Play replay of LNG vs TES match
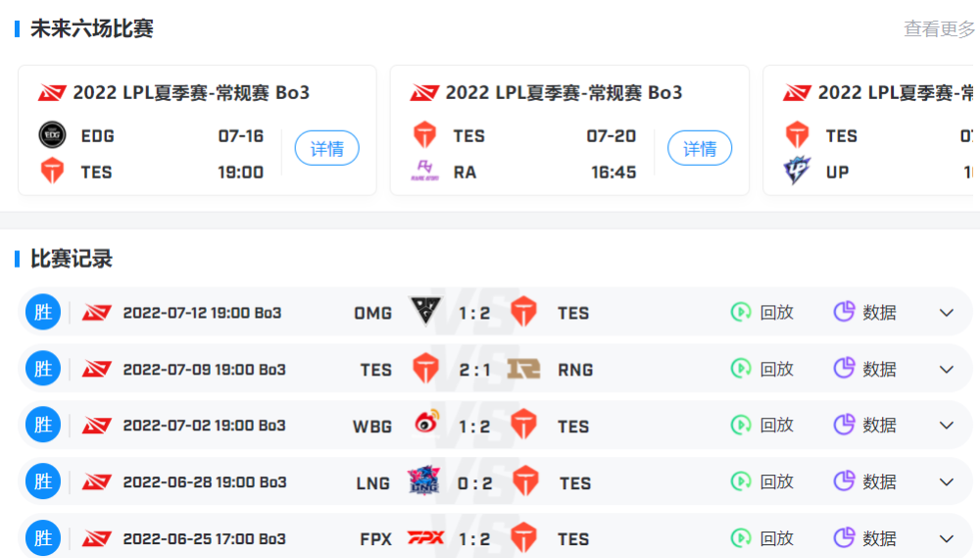Screen dimensions: 980x558 (x=762, y=482)
